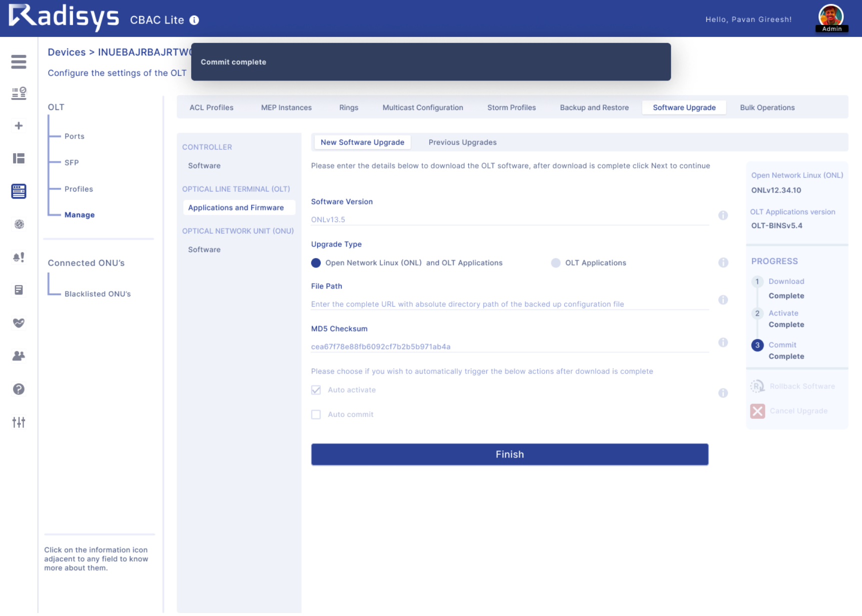Enable the Auto commit checkbox
Screen dimensions: 862x616
tap(316, 414)
